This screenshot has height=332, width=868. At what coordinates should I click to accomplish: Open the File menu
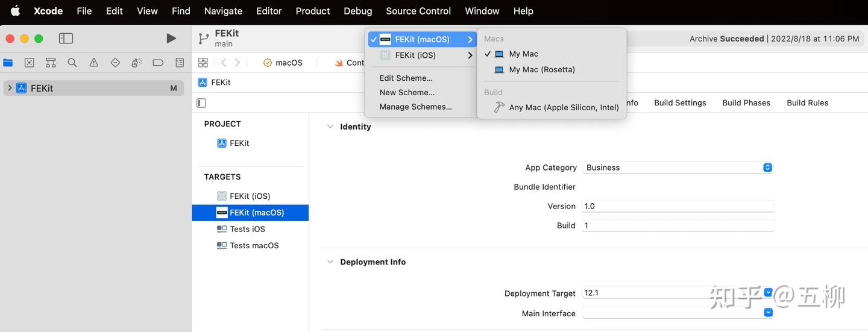(x=84, y=11)
